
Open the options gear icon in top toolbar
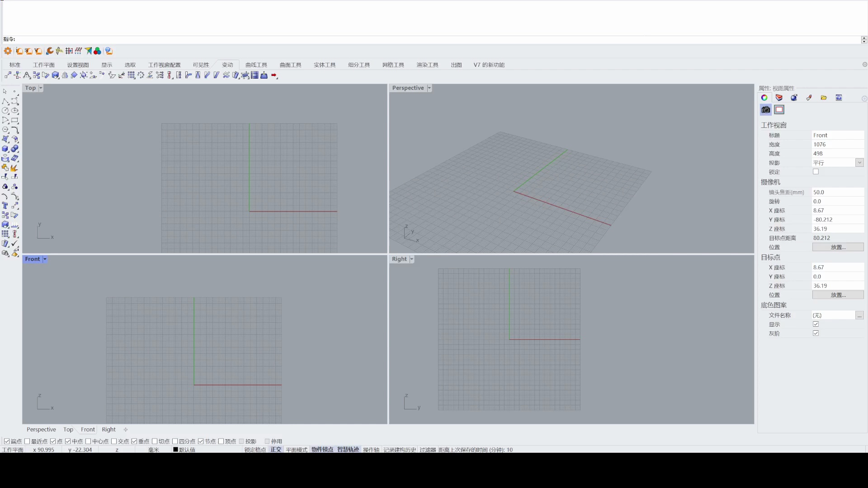coord(8,51)
